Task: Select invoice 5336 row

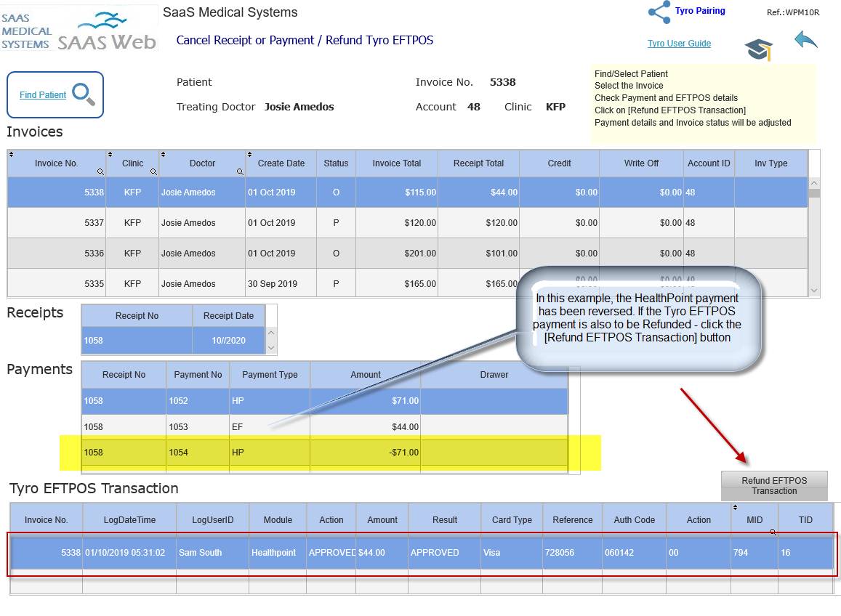Action: point(407,253)
